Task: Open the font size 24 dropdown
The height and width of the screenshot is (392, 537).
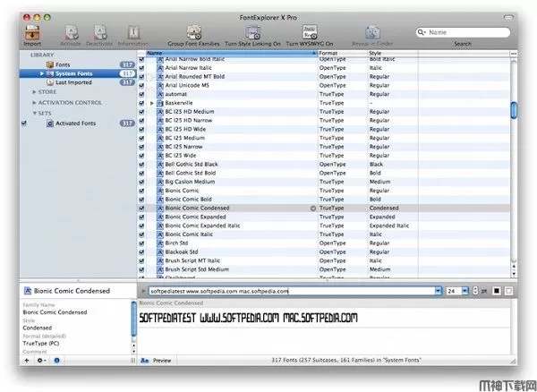Action: [x=465, y=291]
